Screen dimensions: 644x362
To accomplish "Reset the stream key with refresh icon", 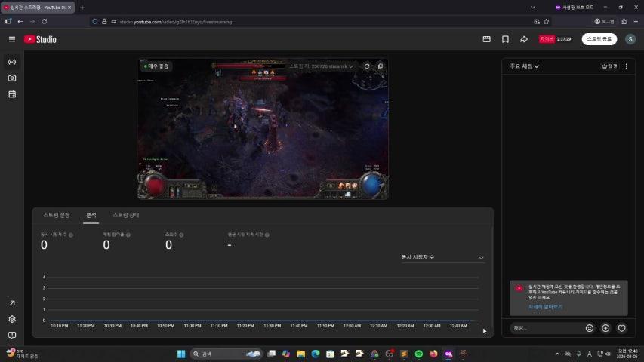I will 367,66.
